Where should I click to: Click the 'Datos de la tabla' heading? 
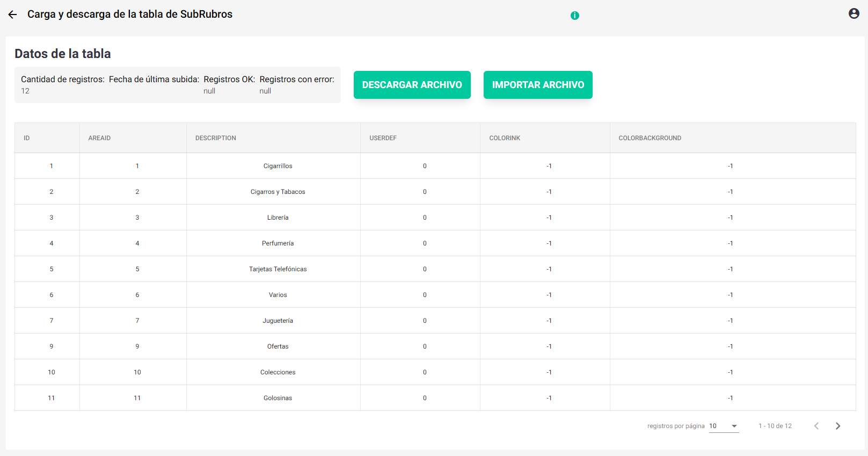(x=63, y=54)
